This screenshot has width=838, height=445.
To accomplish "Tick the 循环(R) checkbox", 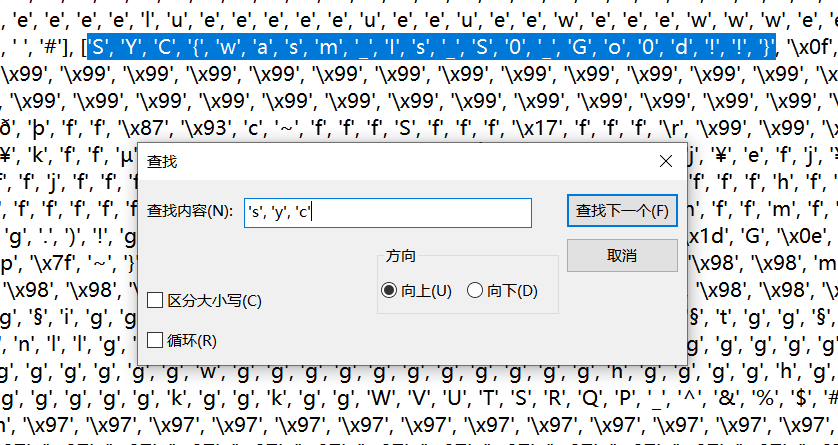I will (x=156, y=340).
